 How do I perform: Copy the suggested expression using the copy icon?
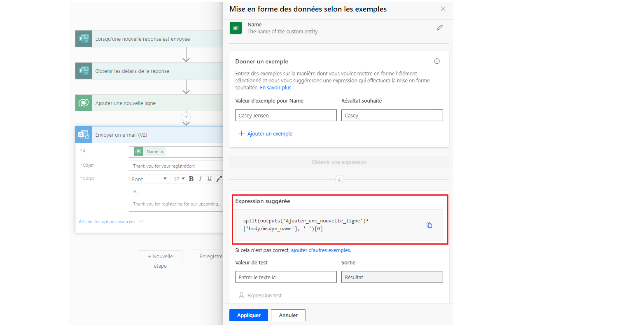coord(429,225)
